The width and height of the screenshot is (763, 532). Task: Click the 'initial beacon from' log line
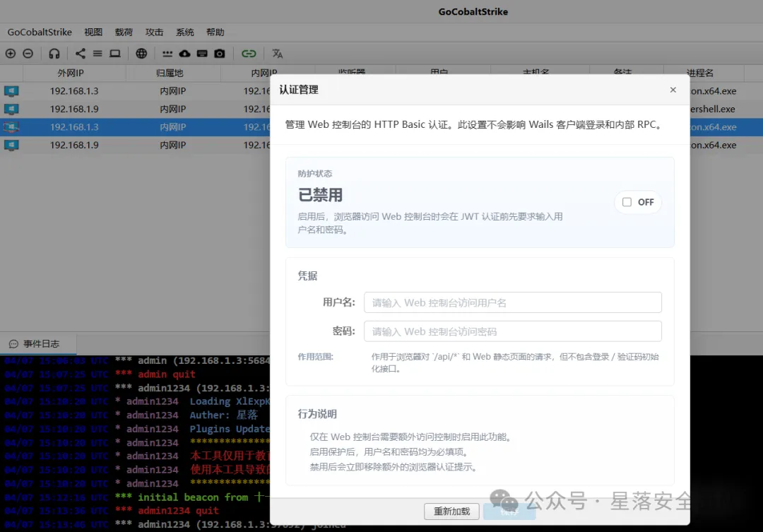[x=193, y=497]
